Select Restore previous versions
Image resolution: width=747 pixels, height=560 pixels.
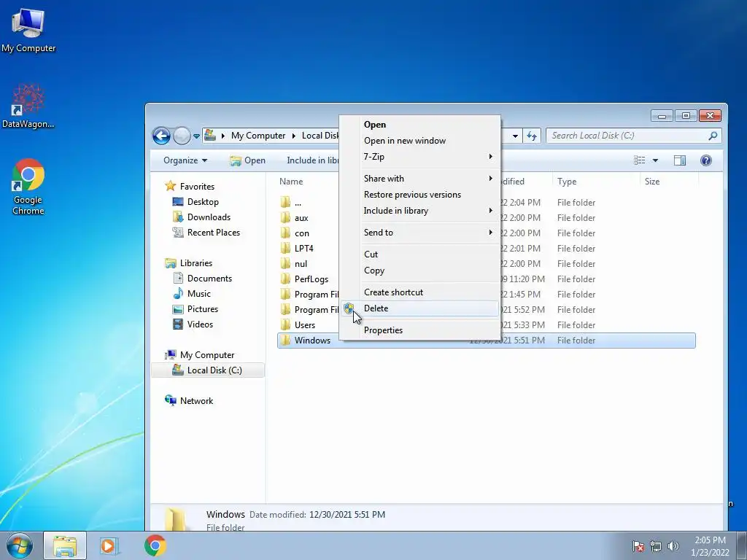click(419, 194)
